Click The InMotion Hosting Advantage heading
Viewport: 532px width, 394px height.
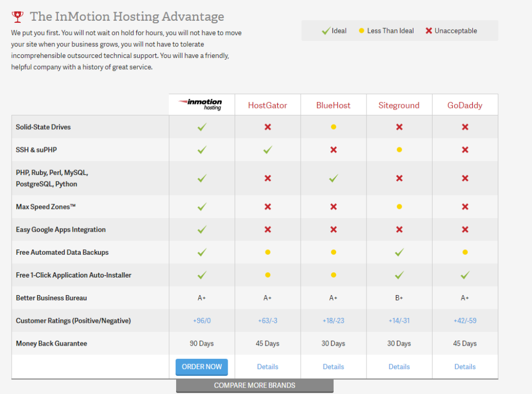[x=127, y=16]
